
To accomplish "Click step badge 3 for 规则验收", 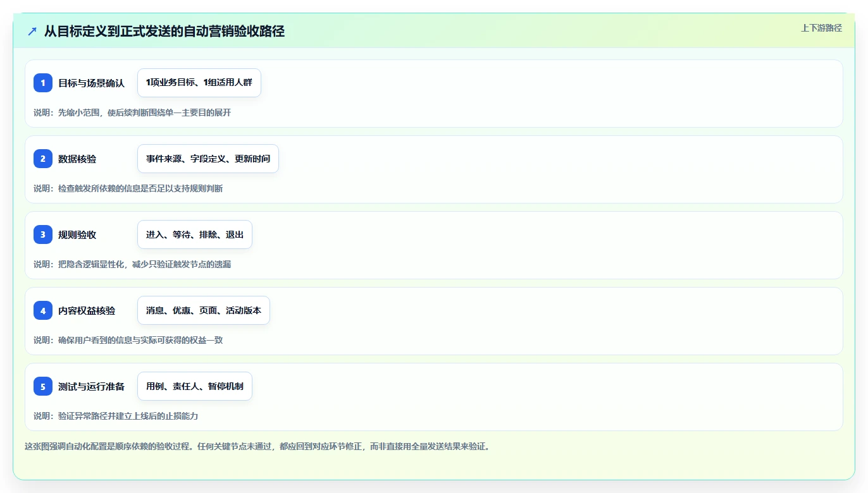I will [43, 234].
